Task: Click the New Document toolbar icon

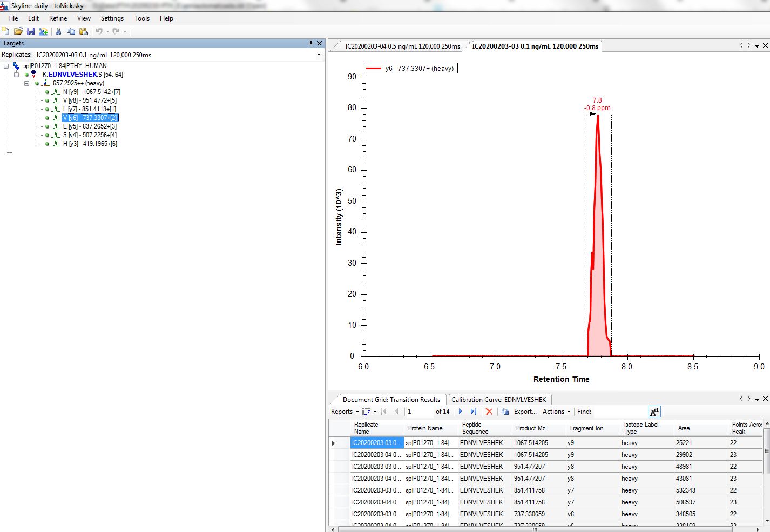Action: (6, 31)
